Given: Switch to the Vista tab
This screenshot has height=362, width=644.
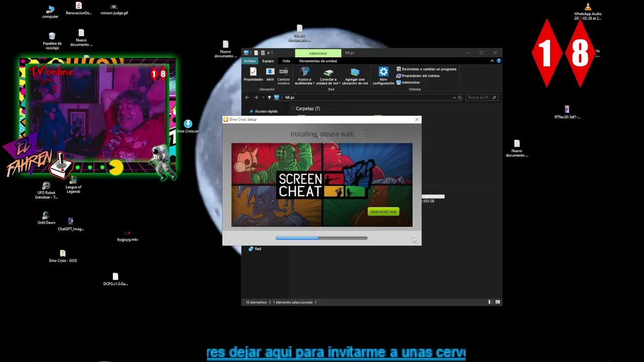Looking at the screenshot, I should 286,61.
